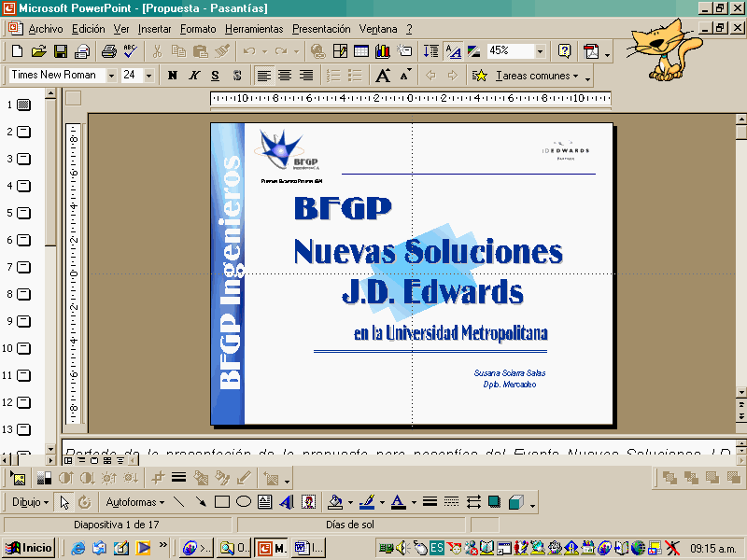Open the font size dropdown showing 24
The width and height of the screenshot is (747, 560).
point(149,76)
